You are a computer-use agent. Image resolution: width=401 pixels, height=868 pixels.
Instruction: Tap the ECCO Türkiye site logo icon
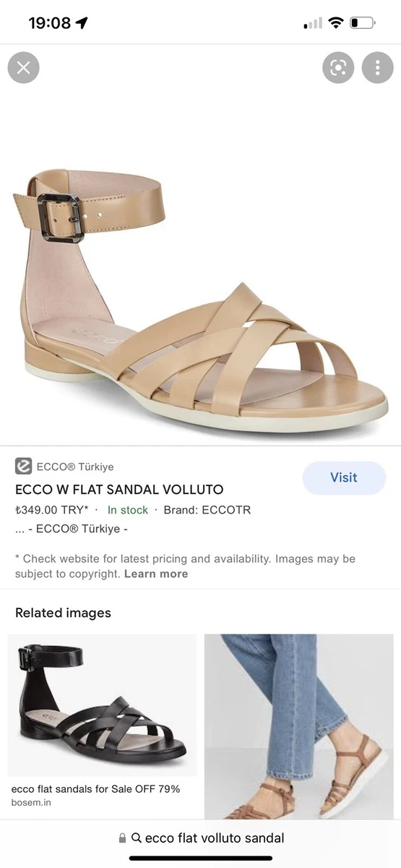[x=23, y=467]
